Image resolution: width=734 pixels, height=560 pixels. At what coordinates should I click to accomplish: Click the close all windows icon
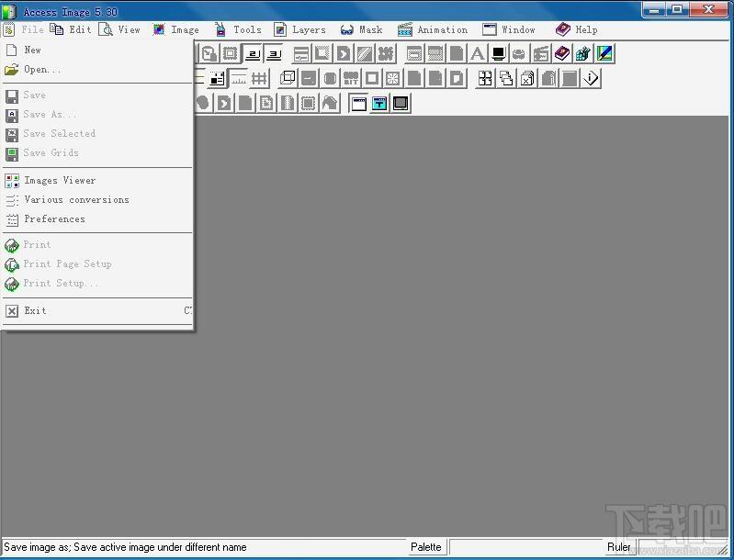point(527,79)
